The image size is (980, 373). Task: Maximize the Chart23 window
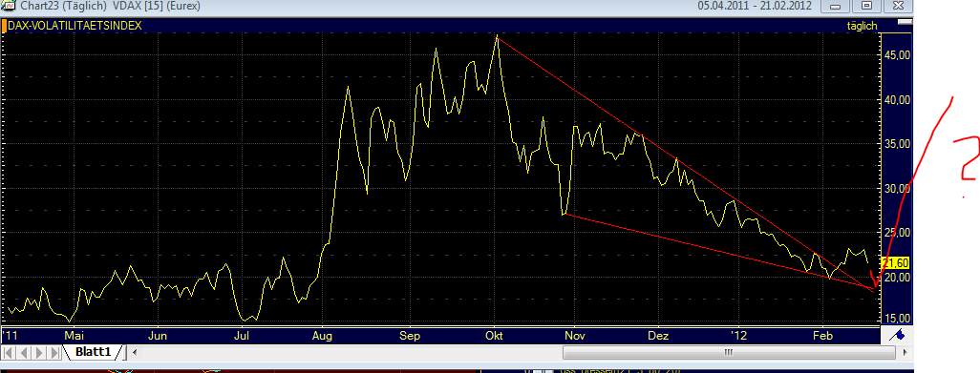click(x=867, y=6)
